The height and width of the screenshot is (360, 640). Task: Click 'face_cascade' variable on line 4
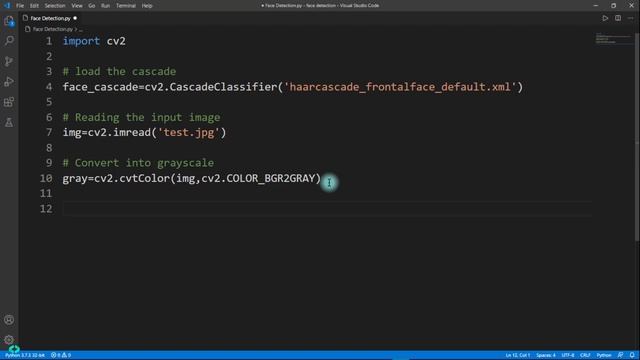[x=100, y=87]
